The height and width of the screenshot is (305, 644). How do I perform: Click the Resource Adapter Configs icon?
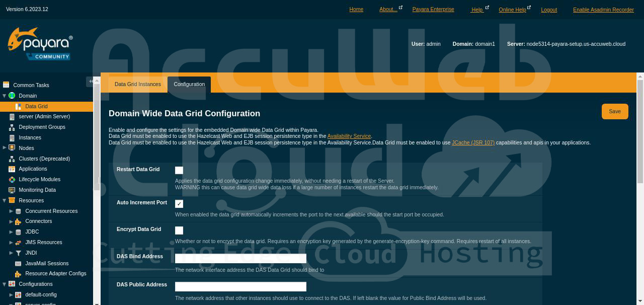point(18,274)
